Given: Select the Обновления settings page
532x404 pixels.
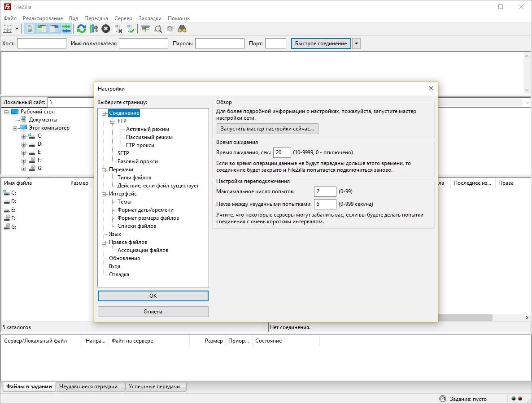Looking at the screenshot, I should tap(125, 258).
